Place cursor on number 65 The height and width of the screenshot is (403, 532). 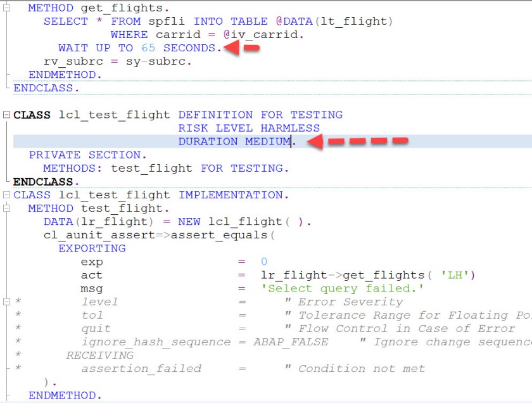(148, 48)
